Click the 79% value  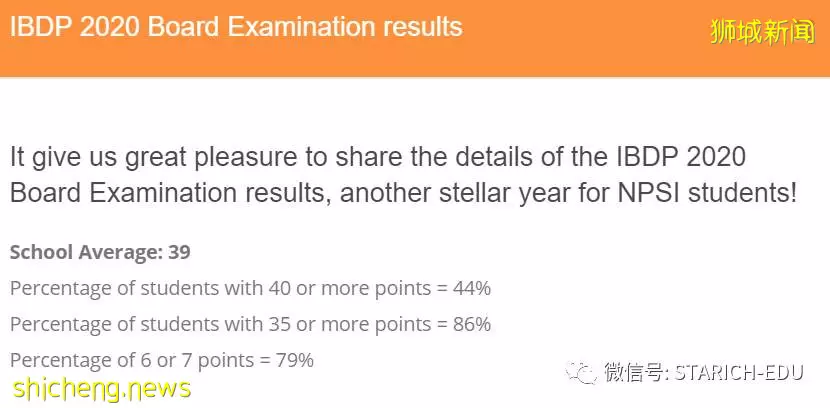(295, 360)
